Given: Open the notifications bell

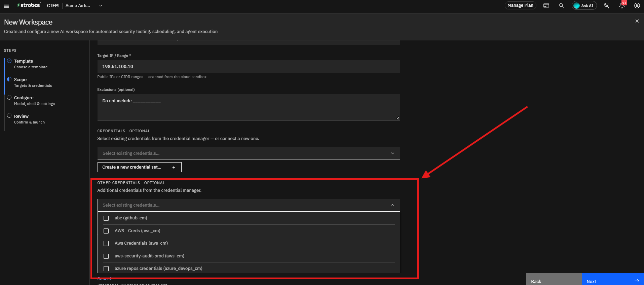Looking at the screenshot, I should pyautogui.click(x=622, y=6).
